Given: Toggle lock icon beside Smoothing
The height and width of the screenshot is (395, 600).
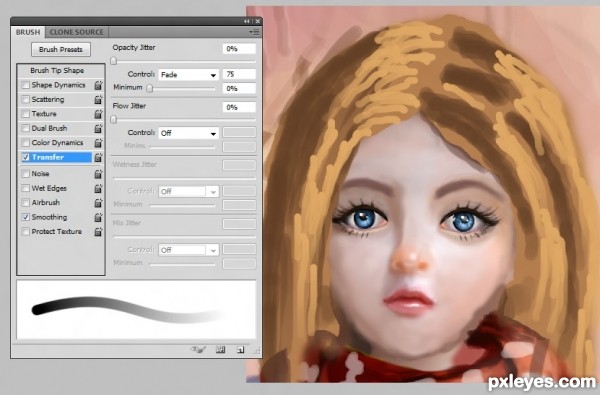Looking at the screenshot, I should pos(98,217).
